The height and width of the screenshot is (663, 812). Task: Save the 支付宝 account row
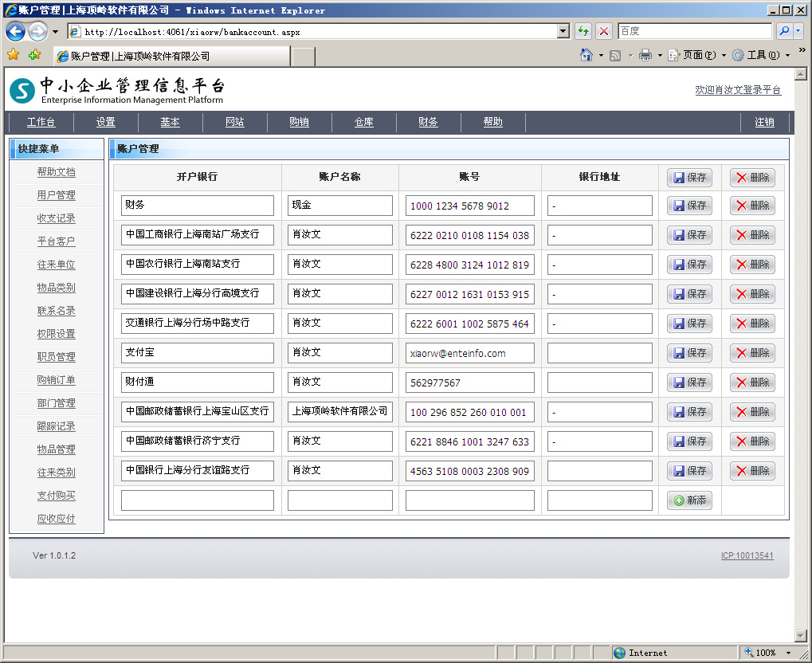[689, 353]
